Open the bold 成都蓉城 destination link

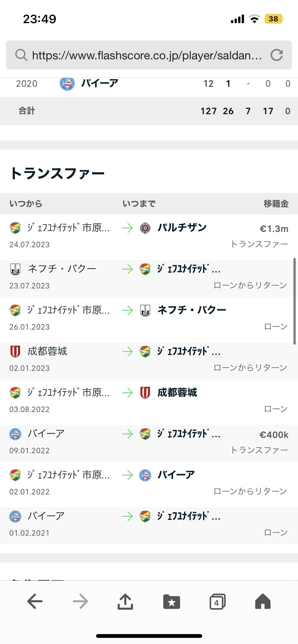tap(177, 392)
